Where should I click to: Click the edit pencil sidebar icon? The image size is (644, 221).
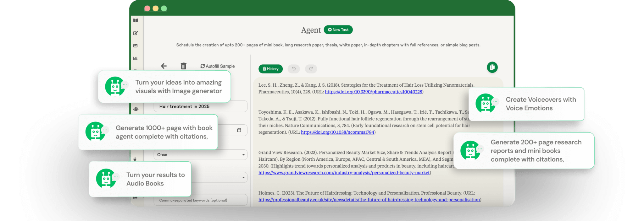(136, 33)
